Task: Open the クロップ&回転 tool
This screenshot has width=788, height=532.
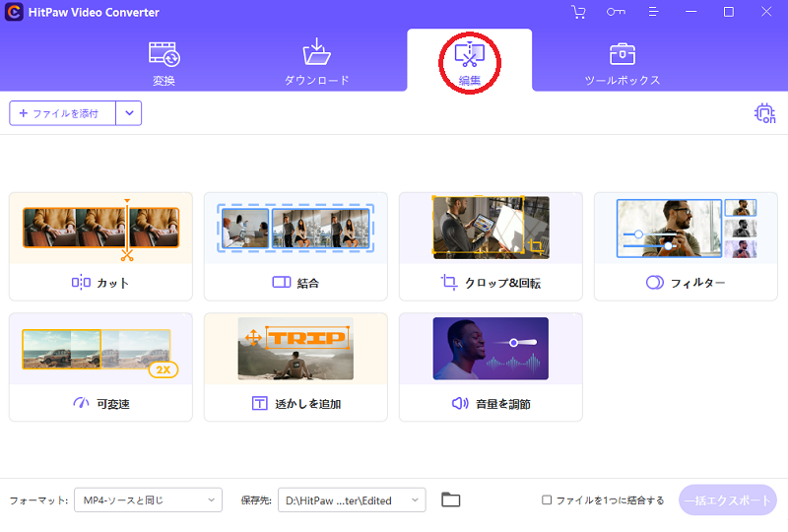Action: (x=491, y=246)
